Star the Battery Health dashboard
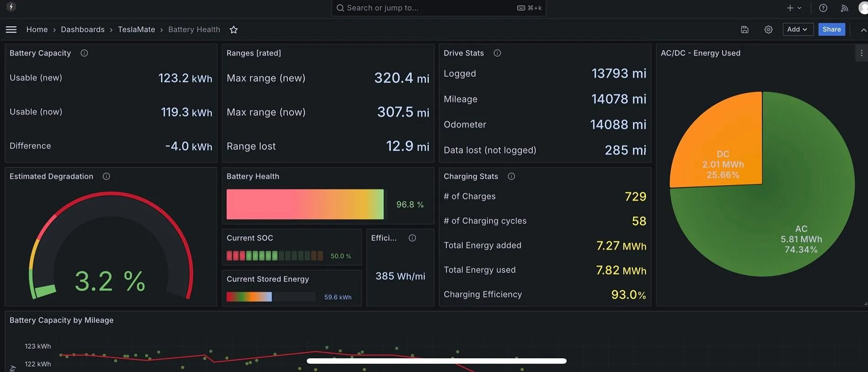868x372 pixels. 233,30
